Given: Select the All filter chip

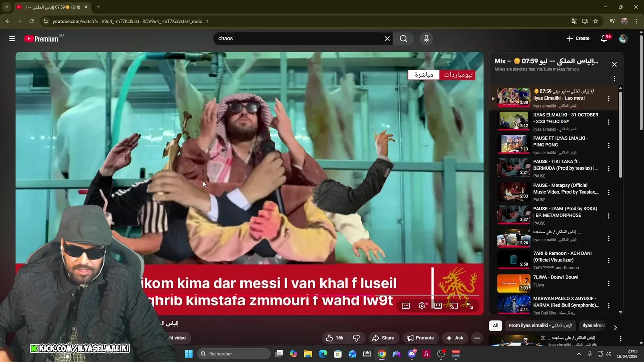Looking at the screenshot, I should pyautogui.click(x=495, y=326).
